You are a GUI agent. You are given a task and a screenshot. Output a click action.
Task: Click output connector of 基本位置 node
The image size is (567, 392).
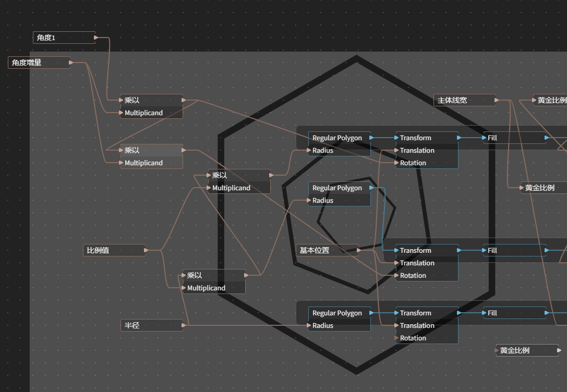(359, 250)
